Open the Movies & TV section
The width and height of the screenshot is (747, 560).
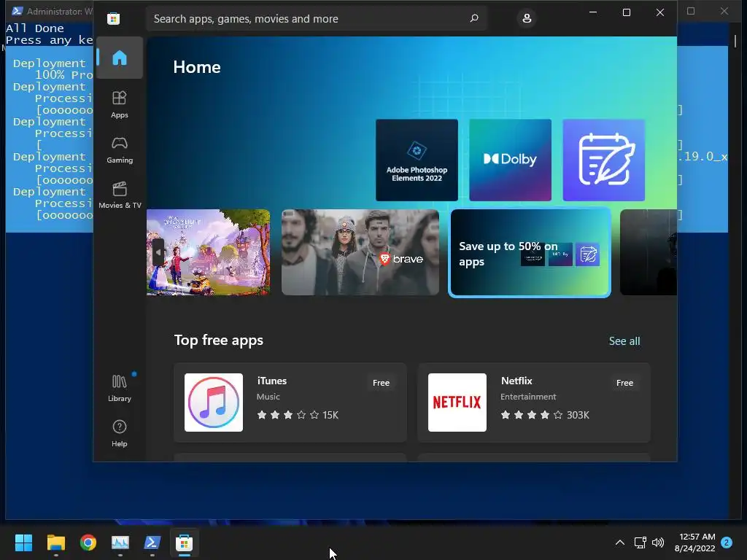tap(120, 195)
